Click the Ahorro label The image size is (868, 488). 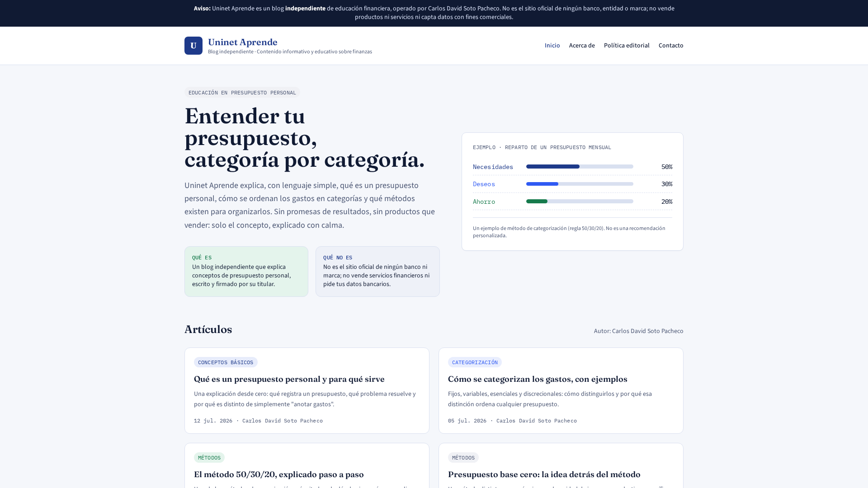coord(484,202)
